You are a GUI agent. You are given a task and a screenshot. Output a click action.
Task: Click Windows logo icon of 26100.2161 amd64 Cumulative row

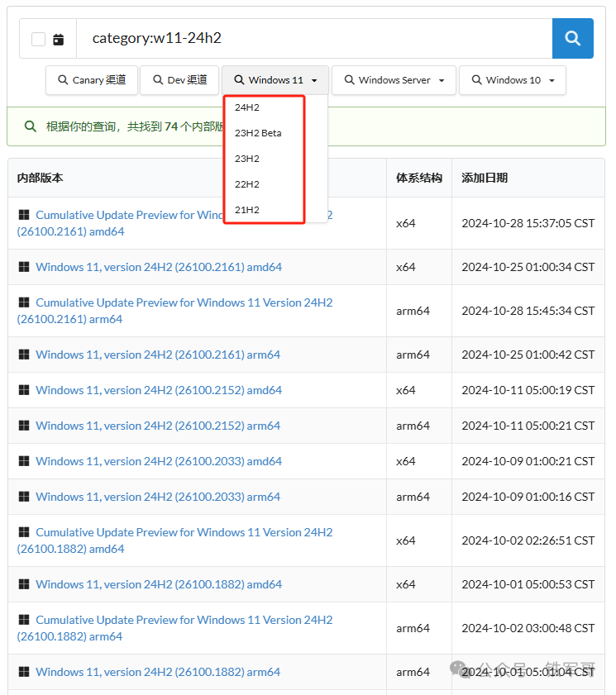click(24, 215)
